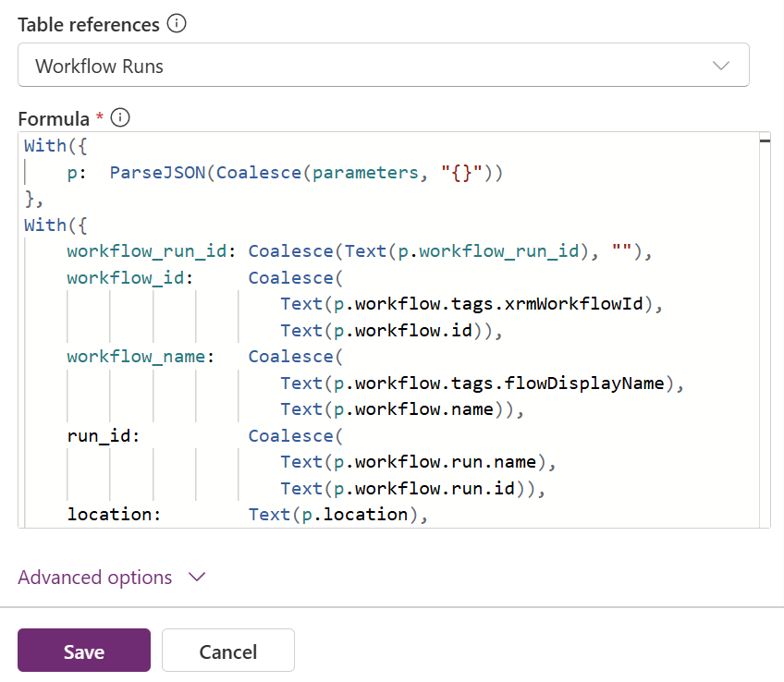Viewport: 784px width, 682px height.
Task: Click the workflow_run_id field name
Action: pyautogui.click(x=146, y=252)
